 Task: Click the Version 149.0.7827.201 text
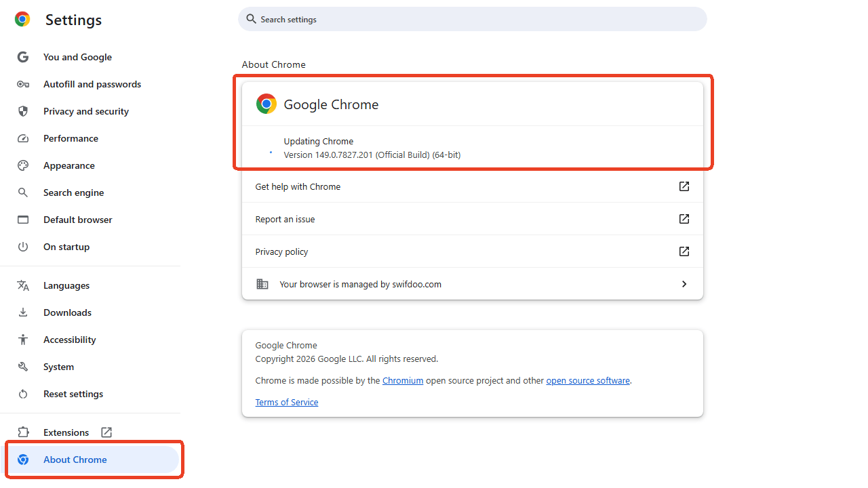pyautogui.click(x=372, y=155)
